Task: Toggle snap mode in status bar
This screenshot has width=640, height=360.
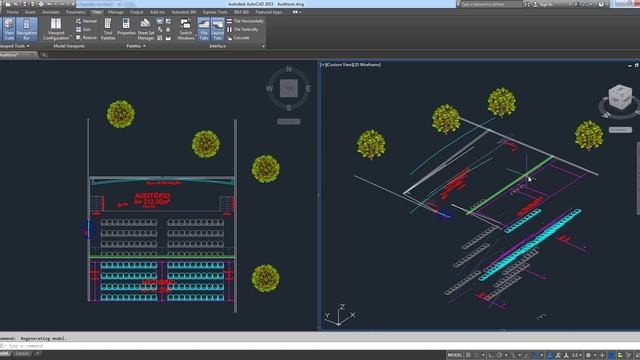Action: coord(477,355)
